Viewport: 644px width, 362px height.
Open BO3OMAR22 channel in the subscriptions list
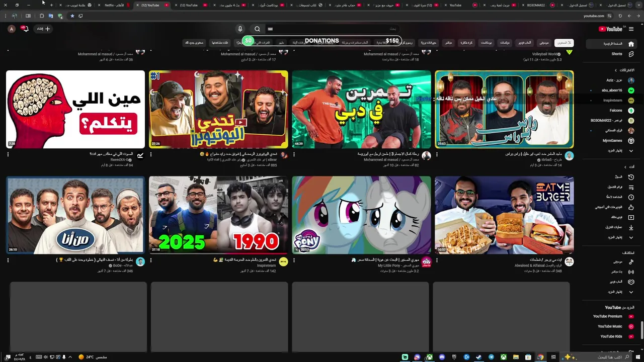[x=612, y=121]
